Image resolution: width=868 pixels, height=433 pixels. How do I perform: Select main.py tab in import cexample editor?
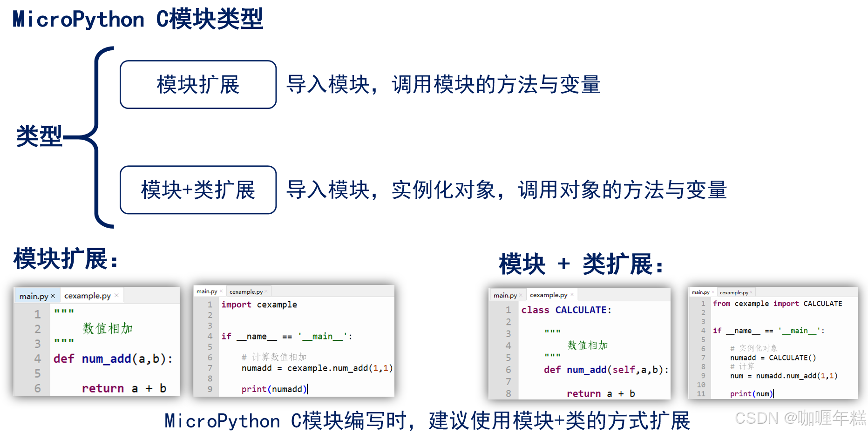207,291
